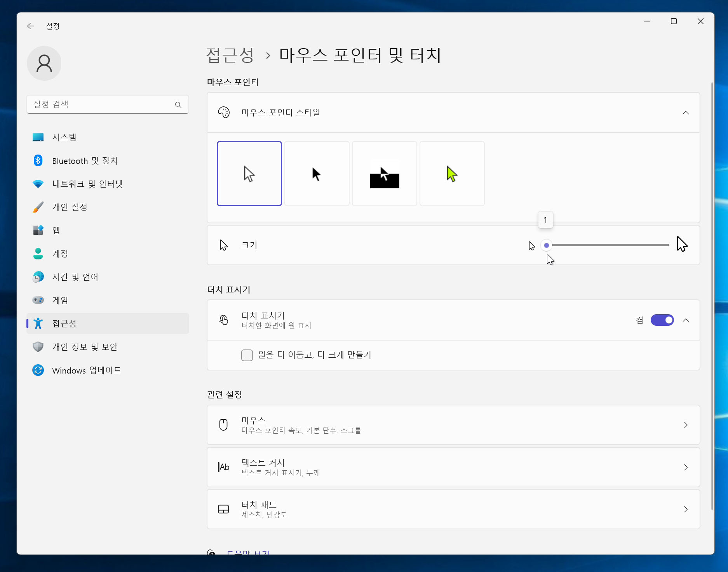
Task: Open 텍스트 커서 related settings title
Action: (263, 462)
